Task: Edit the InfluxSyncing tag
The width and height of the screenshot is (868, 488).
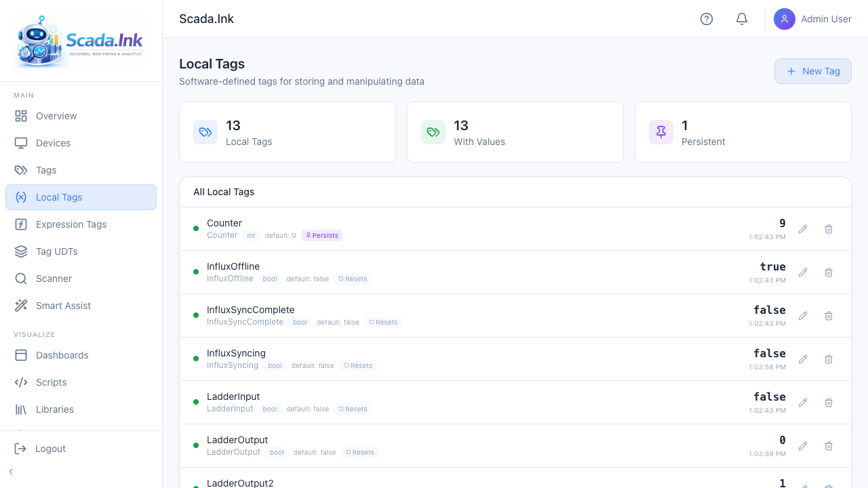Action: click(803, 359)
